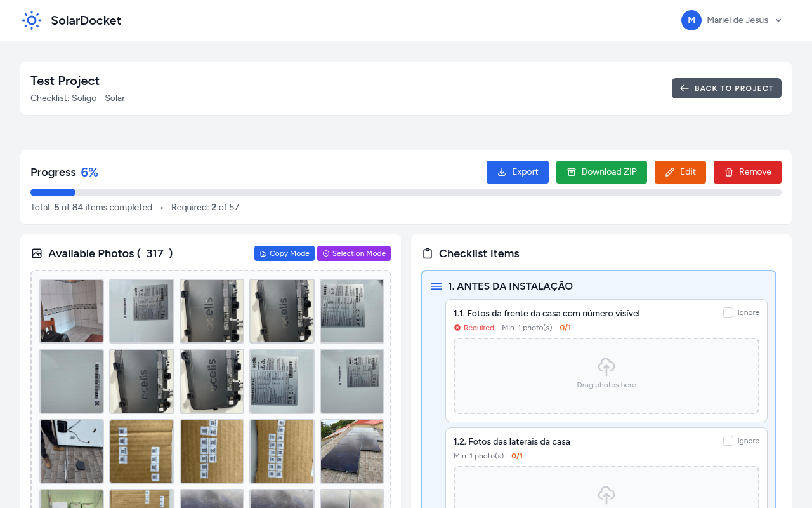Select the rooftop solar panels photo thumbnail

pos(351,451)
